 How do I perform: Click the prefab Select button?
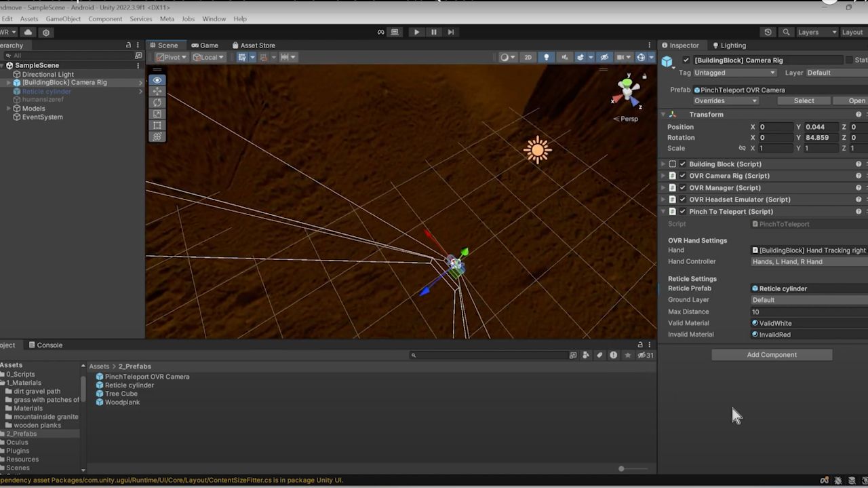(804, 100)
